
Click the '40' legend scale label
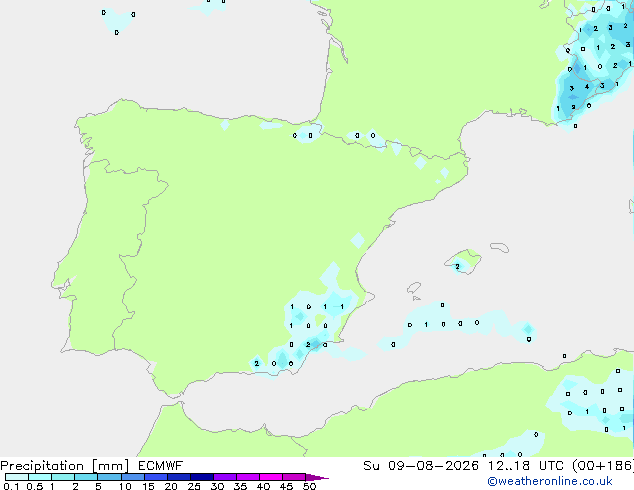[263, 486]
